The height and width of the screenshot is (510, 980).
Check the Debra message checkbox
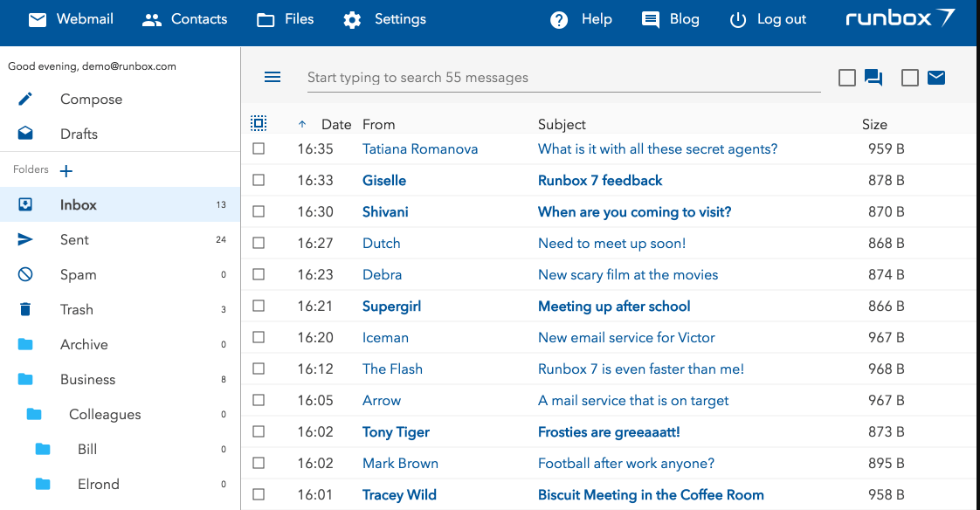pos(259,274)
